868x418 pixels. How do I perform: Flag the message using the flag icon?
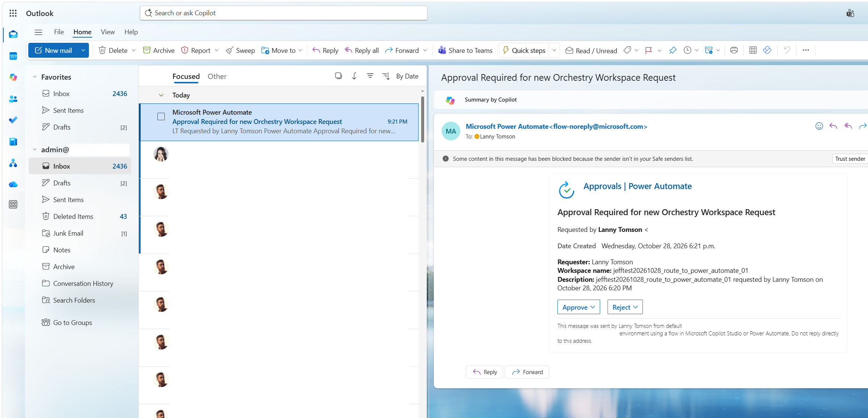[x=648, y=50]
